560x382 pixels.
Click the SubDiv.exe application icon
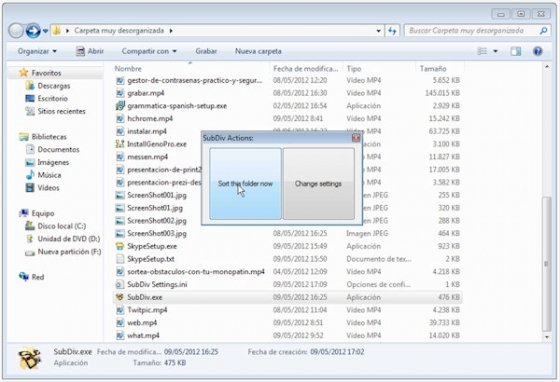point(120,297)
